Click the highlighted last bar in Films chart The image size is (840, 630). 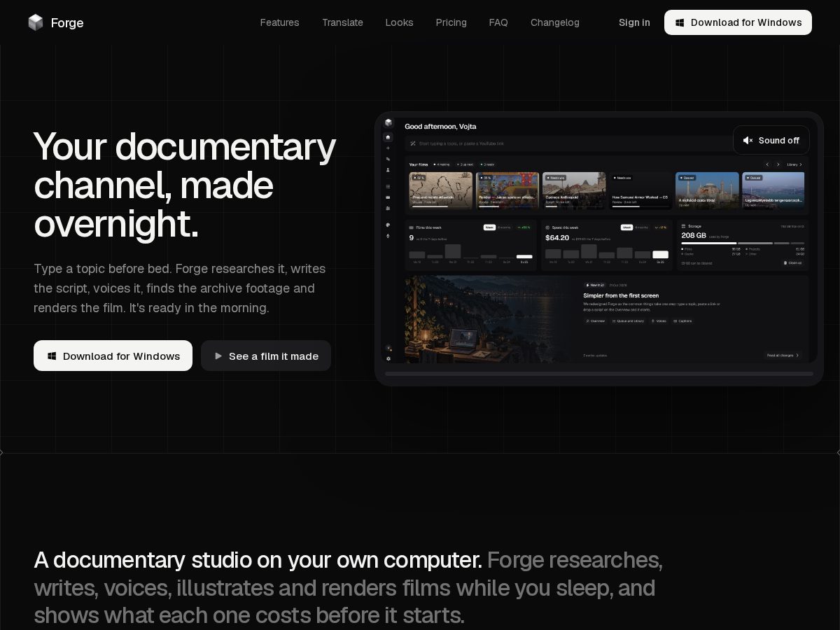[524, 256]
